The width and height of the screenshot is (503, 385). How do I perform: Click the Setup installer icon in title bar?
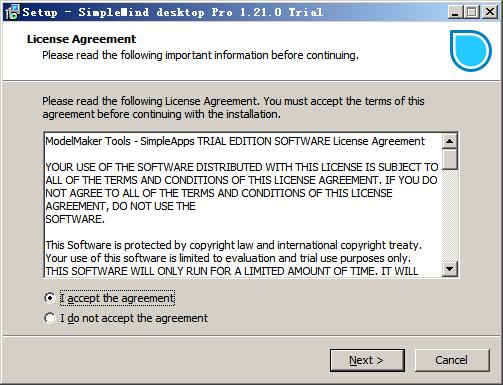[x=13, y=12]
